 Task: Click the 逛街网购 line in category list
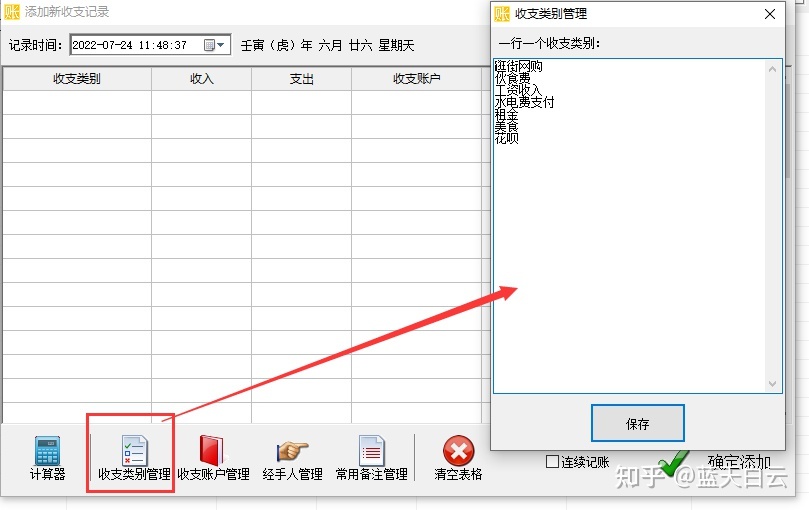coord(519,66)
